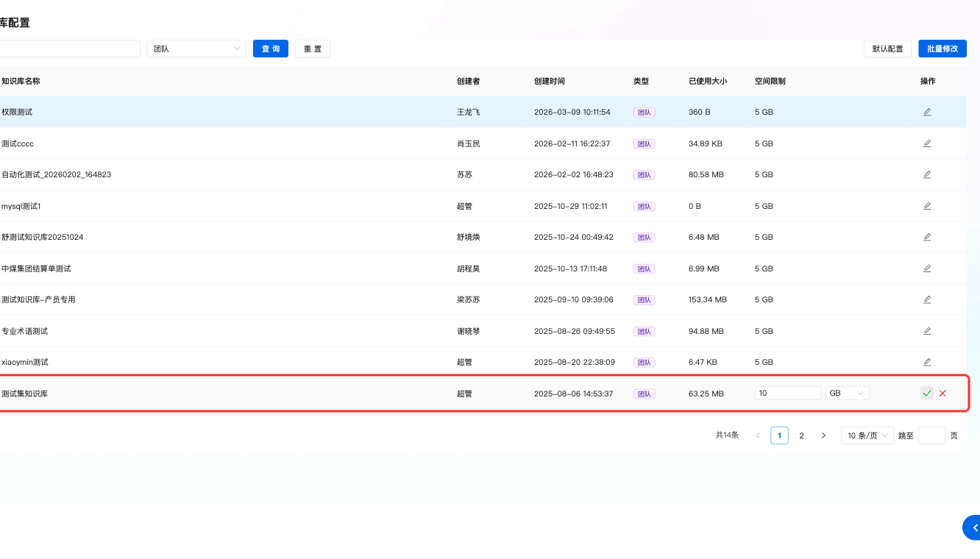The width and height of the screenshot is (980, 559).
Task: Click edit icon for 权限测试 row
Action: [927, 112]
